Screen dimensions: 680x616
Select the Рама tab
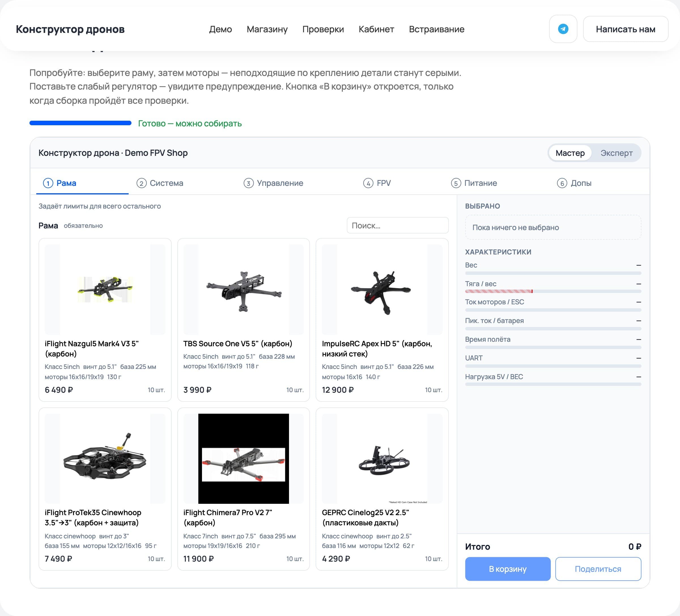[x=82, y=183]
